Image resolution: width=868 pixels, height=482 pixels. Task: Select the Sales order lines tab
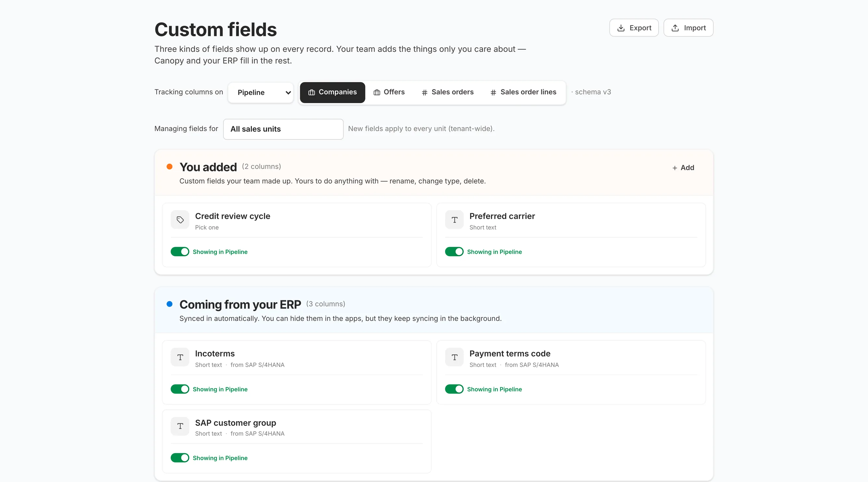click(x=523, y=92)
